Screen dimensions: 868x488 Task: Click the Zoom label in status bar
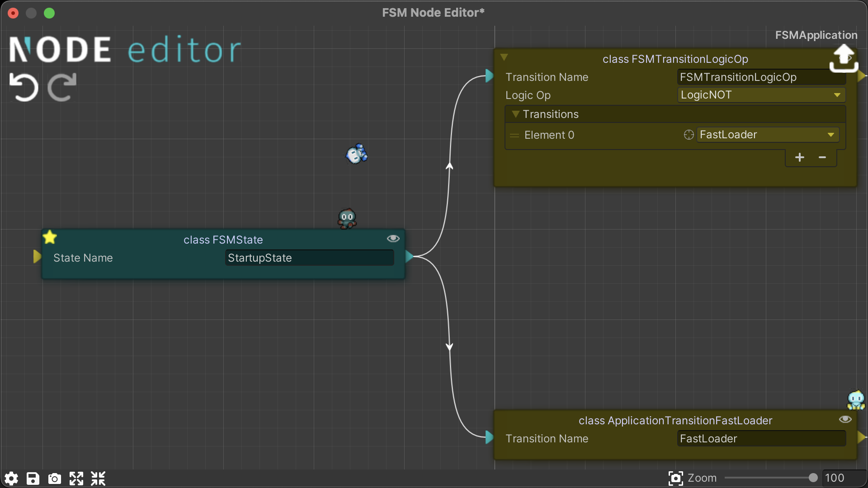click(x=702, y=478)
